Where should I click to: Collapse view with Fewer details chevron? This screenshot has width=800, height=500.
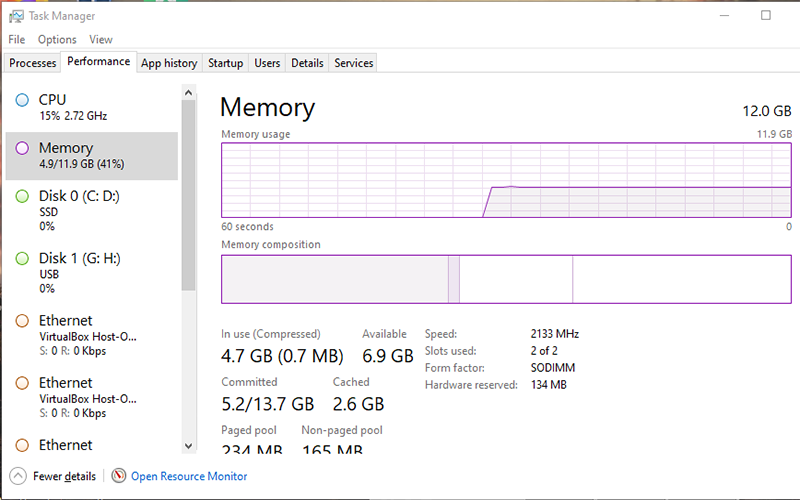coord(18,476)
